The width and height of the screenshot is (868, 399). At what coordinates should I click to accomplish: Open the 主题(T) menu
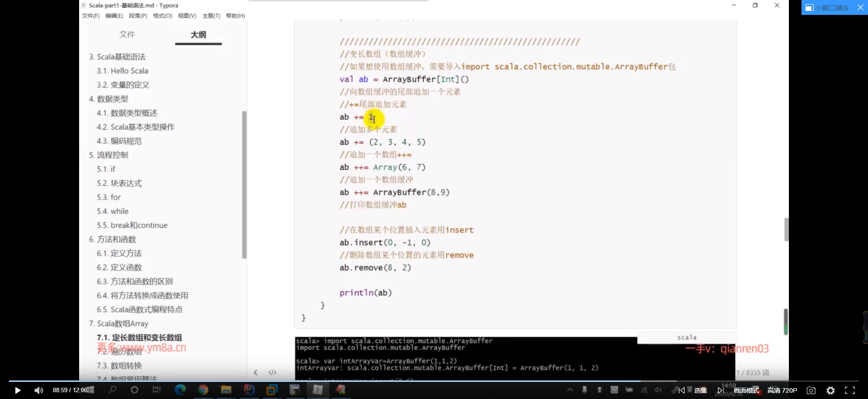(x=211, y=16)
